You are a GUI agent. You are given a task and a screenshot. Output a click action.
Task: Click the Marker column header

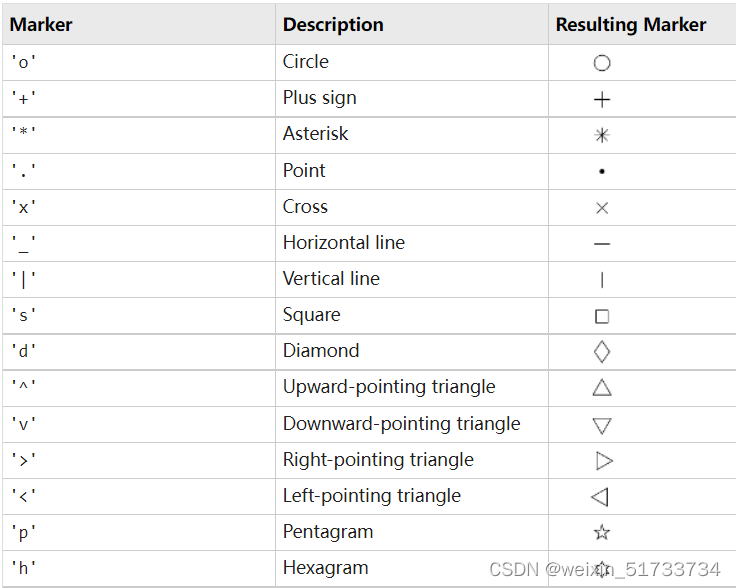41,24
